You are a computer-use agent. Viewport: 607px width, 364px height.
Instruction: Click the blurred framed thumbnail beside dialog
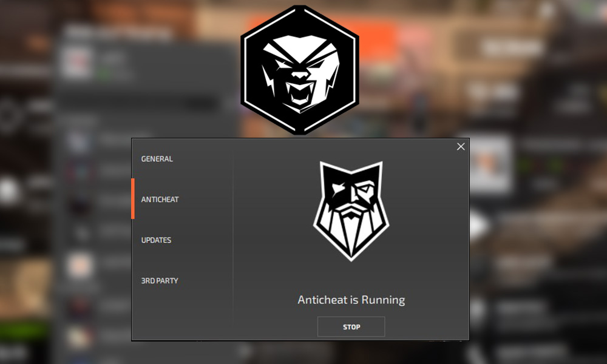(489, 164)
